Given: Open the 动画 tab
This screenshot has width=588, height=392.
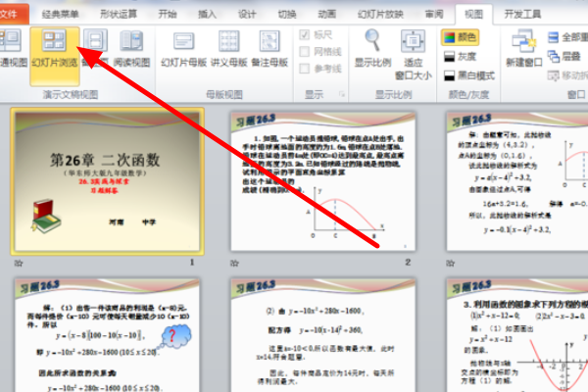Looking at the screenshot, I should click(326, 15).
